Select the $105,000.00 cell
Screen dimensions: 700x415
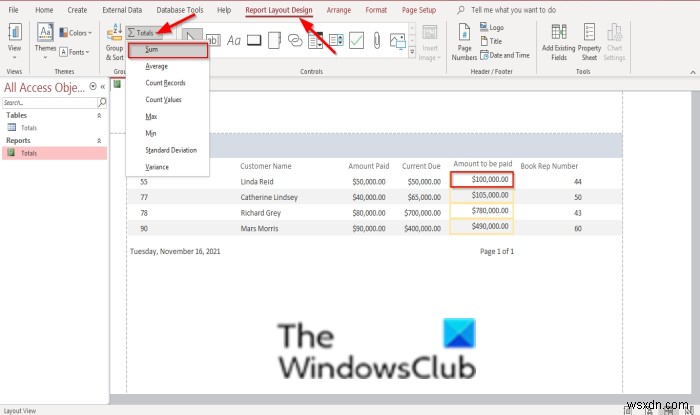pyautogui.click(x=482, y=195)
